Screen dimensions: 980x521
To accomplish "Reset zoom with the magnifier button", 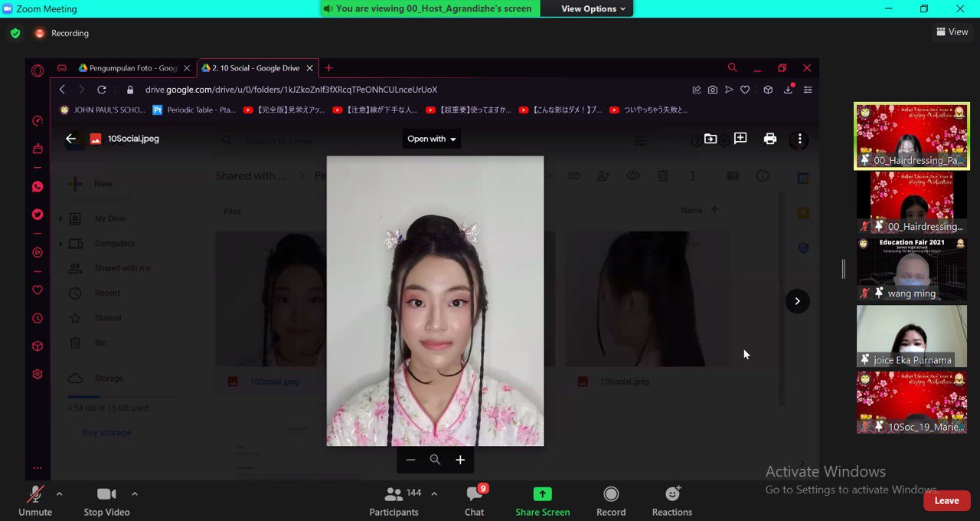I will (435, 460).
